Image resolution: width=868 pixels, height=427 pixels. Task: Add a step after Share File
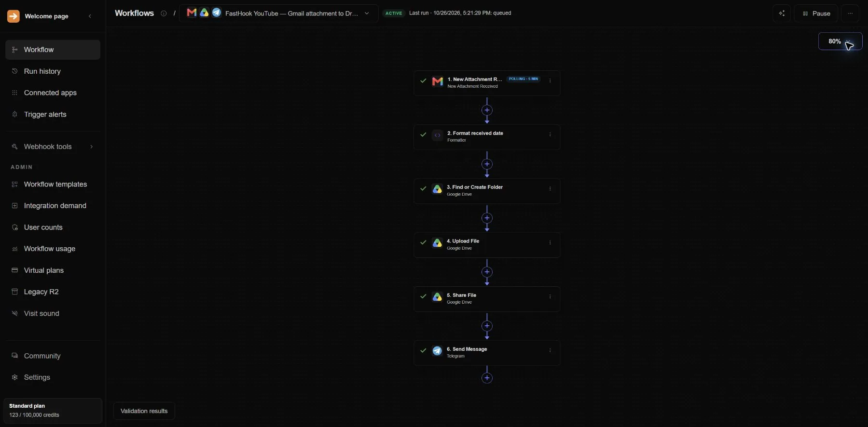pyautogui.click(x=487, y=326)
